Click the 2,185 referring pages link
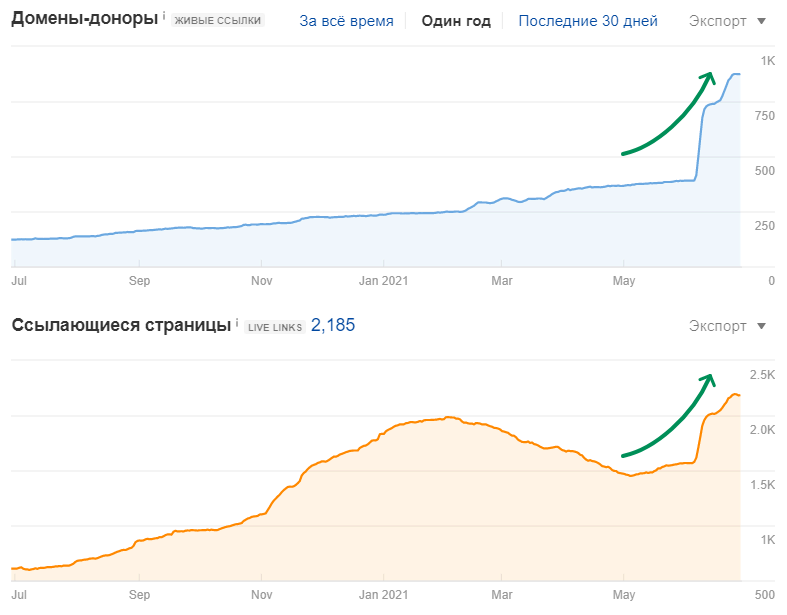The image size is (787, 615). coord(333,325)
